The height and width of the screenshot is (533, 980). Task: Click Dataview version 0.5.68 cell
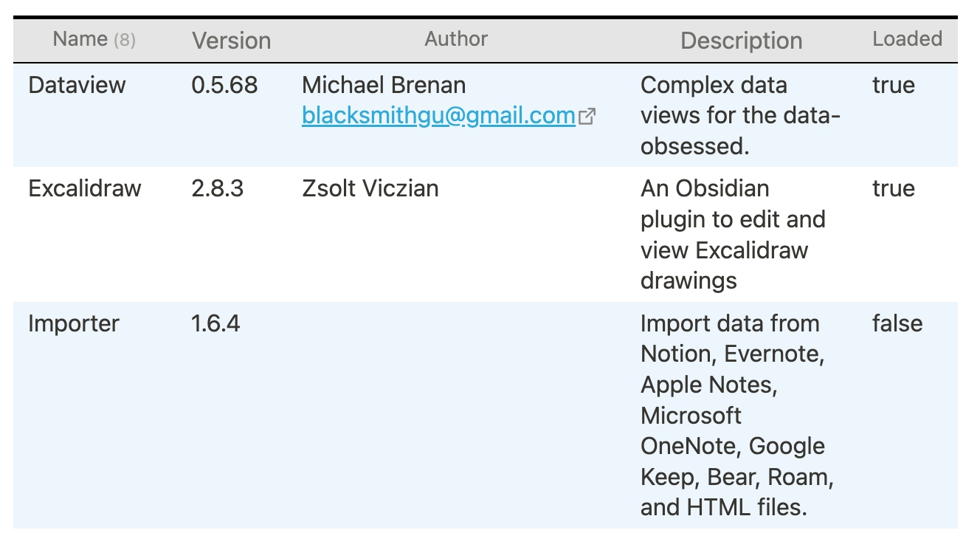click(x=224, y=85)
